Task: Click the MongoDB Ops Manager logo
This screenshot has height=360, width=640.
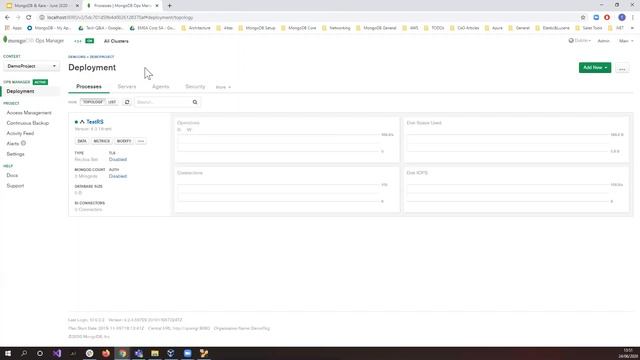Action: click(x=33, y=40)
